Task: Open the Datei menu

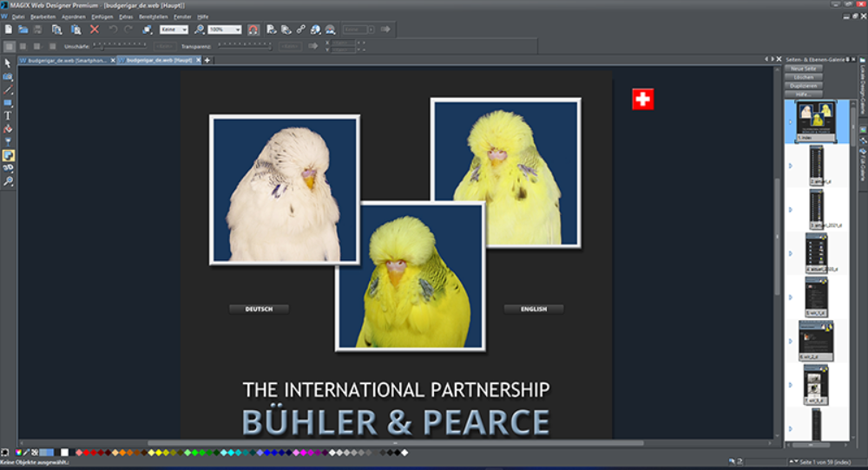Action: point(18,16)
